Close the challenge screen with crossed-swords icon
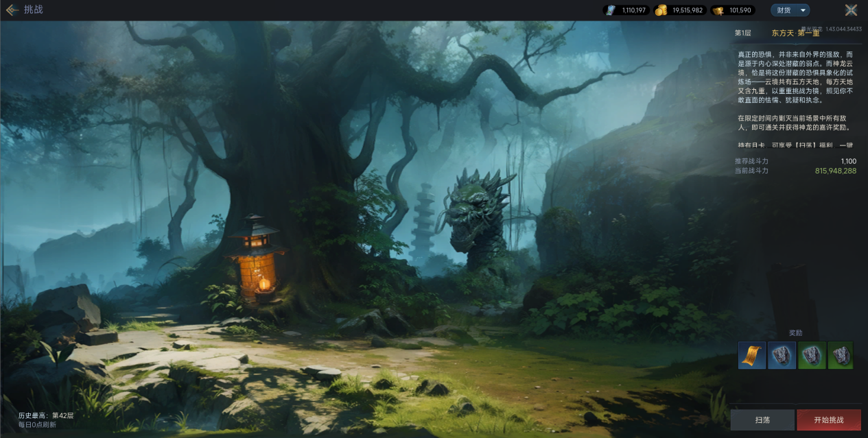This screenshot has height=438, width=868. click(851, 10)
